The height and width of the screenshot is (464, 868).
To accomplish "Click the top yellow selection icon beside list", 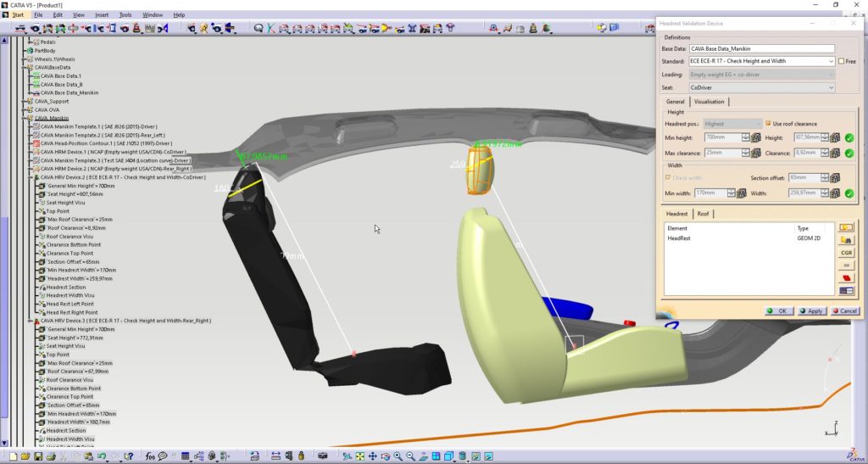I will [847, 227].
